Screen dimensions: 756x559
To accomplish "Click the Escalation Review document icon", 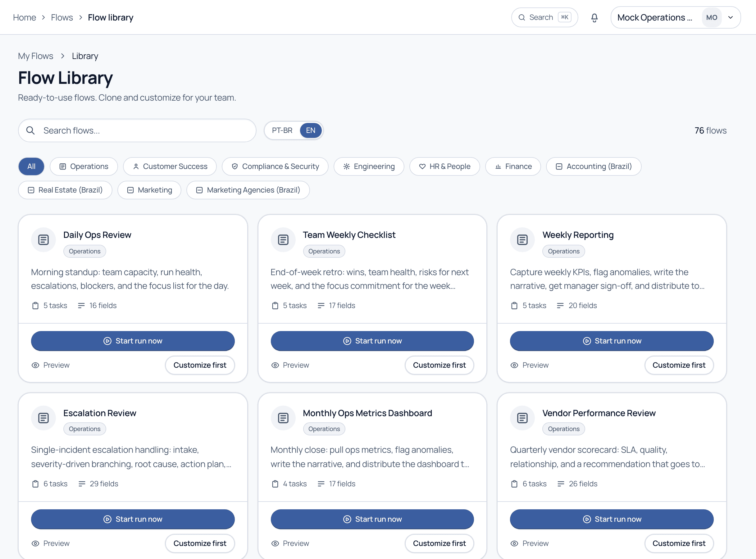I will click(x=43, y=418).
